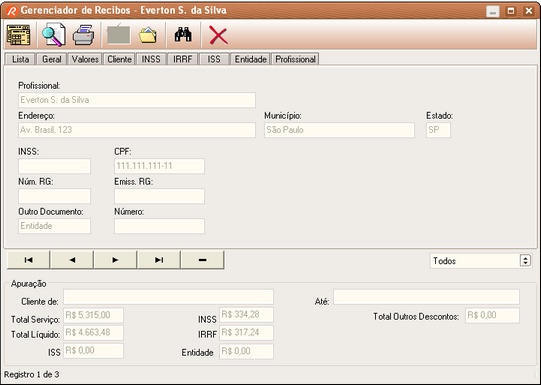The height and width of the screenshot is (385, 541).
Task: Close the Gerenciador de Recibos window
Action: [529, 11]
